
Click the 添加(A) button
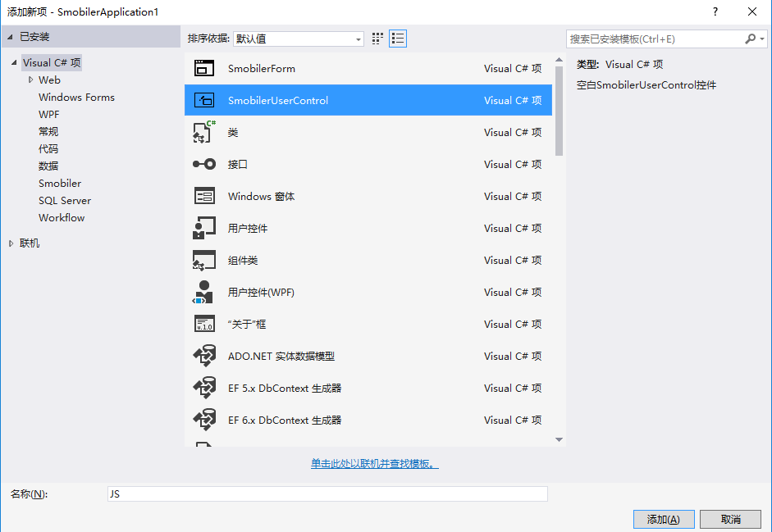(664, 519)
